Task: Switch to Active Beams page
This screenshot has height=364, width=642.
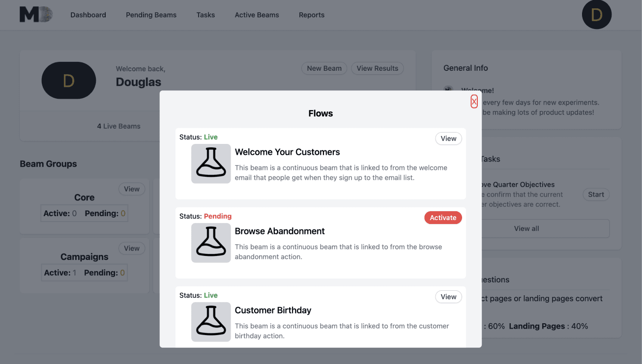Action: tap(257, 15)
